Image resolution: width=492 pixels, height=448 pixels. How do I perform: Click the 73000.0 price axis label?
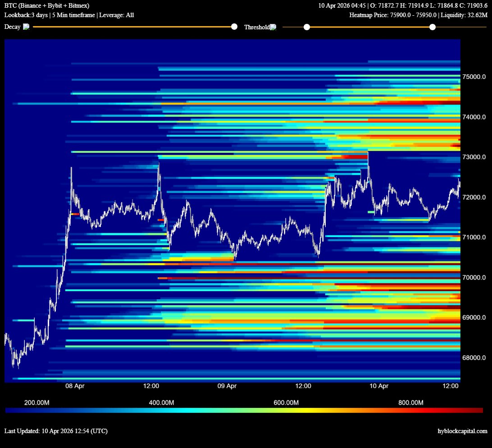pos(474,157)
